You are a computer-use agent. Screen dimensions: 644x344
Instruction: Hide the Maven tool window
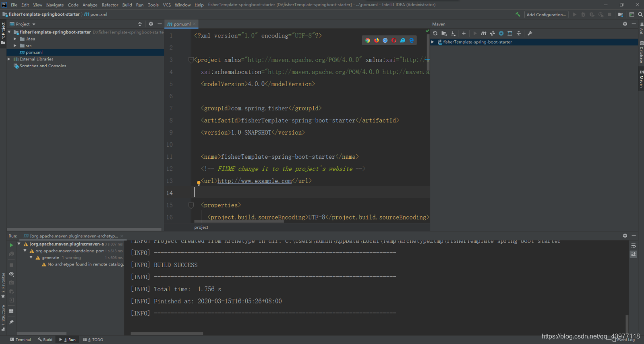(634, 24)
